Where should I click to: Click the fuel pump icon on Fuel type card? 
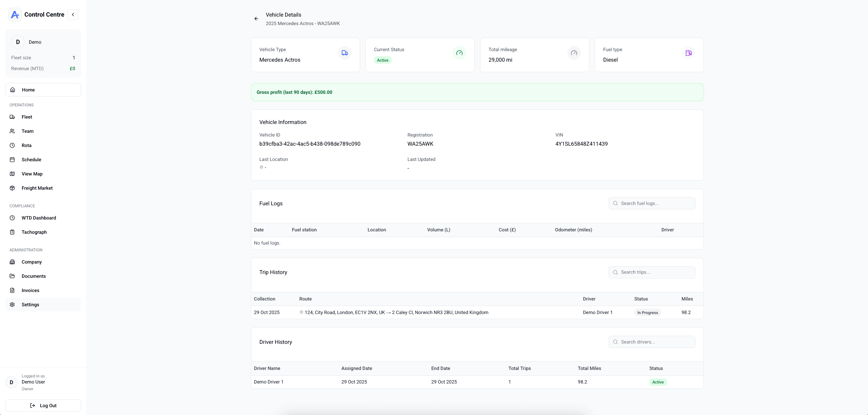tap(689, 53)
